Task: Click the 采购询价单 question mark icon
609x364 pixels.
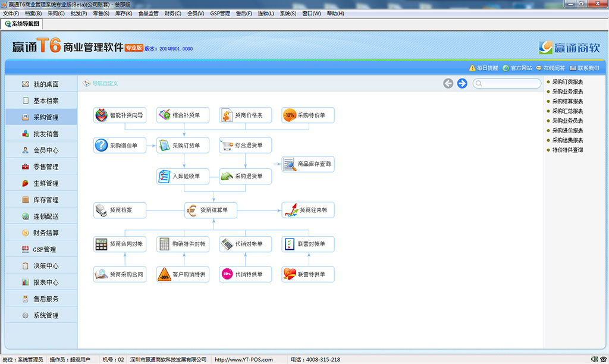Action: tap(101, 145)
